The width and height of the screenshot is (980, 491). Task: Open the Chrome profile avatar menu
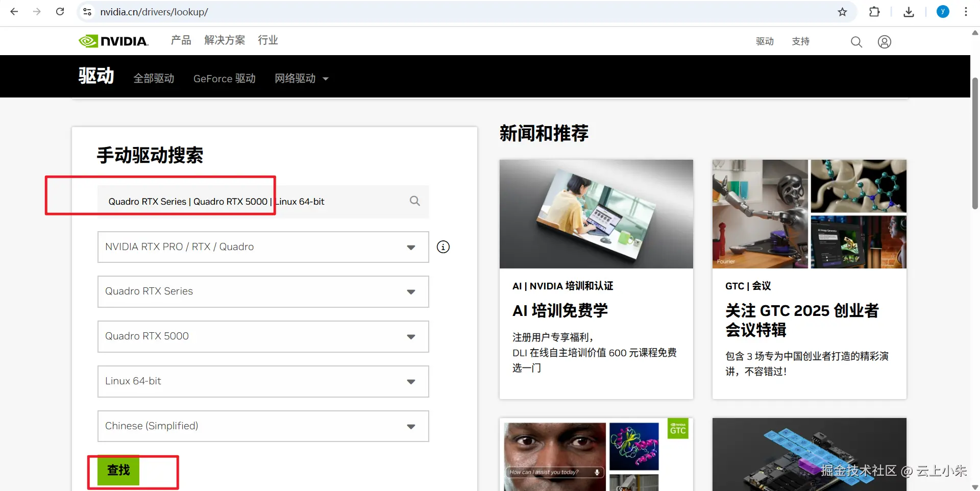click(x=943, y=12)
